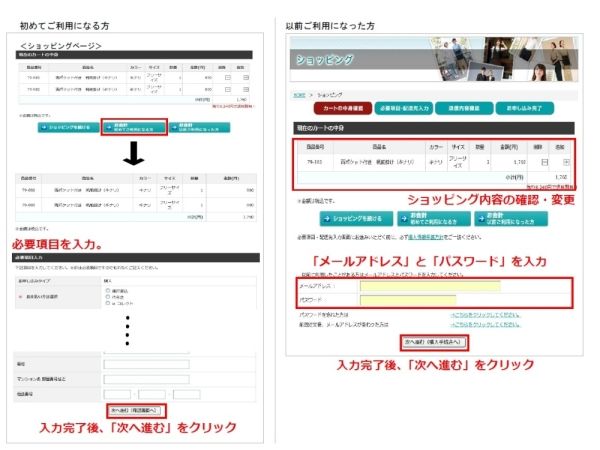Viewport: 600px width, 450px height.
Task: Select second payment method radio button
Action: click(x=107, y=298)
